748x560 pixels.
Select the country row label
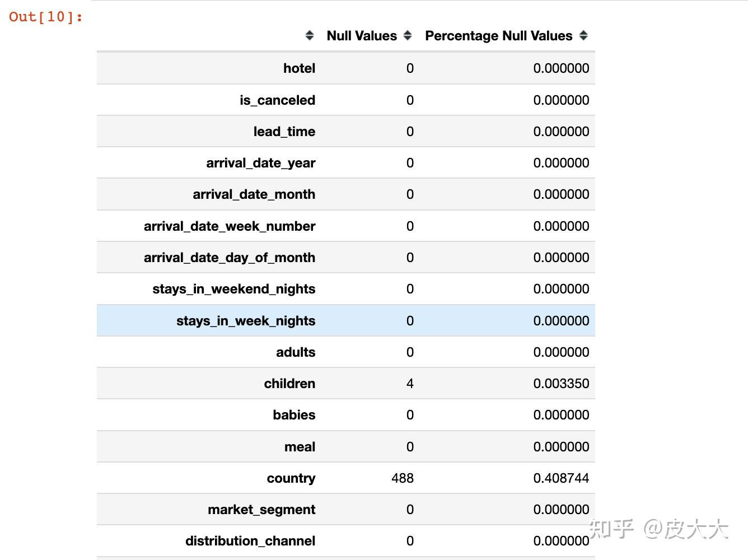tap(291, 478)
